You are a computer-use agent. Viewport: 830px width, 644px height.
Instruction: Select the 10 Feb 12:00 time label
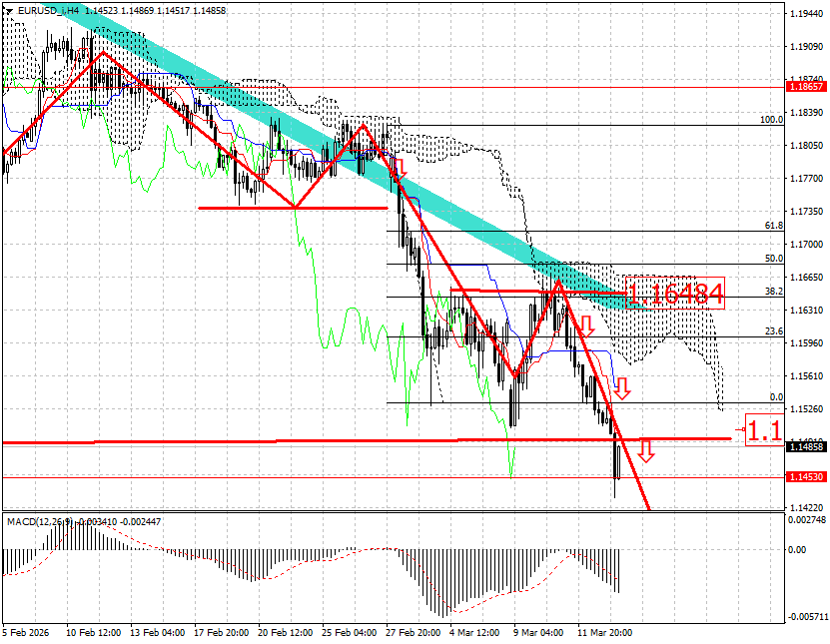93,633
